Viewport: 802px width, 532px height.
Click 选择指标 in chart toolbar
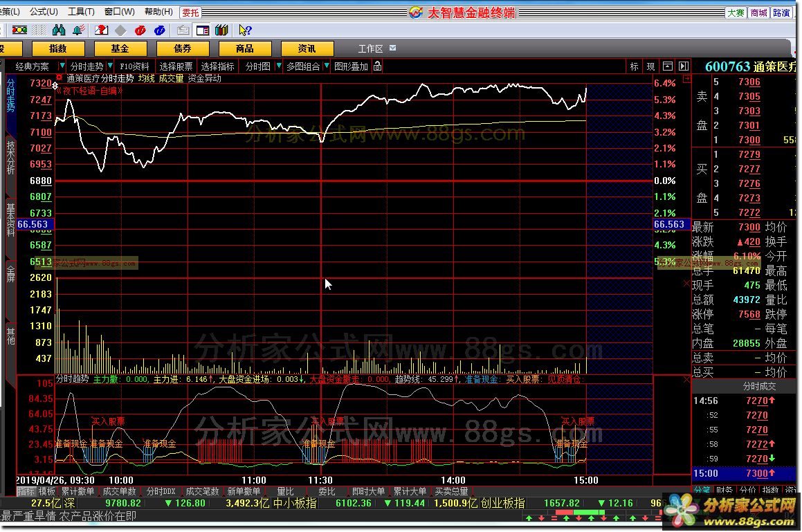click(217, 66)
